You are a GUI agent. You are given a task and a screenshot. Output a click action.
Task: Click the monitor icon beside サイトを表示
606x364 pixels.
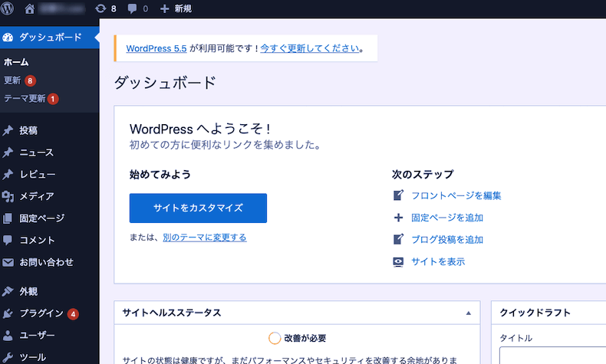coord(398,262)
